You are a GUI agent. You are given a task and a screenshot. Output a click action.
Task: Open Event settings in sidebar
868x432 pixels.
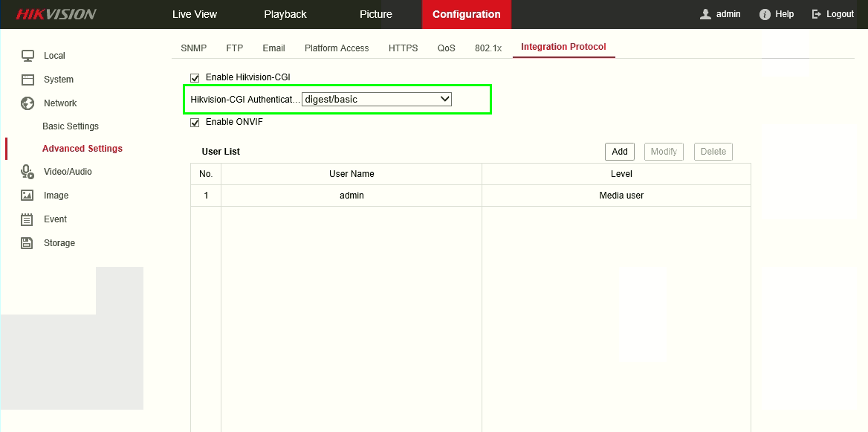55,219
